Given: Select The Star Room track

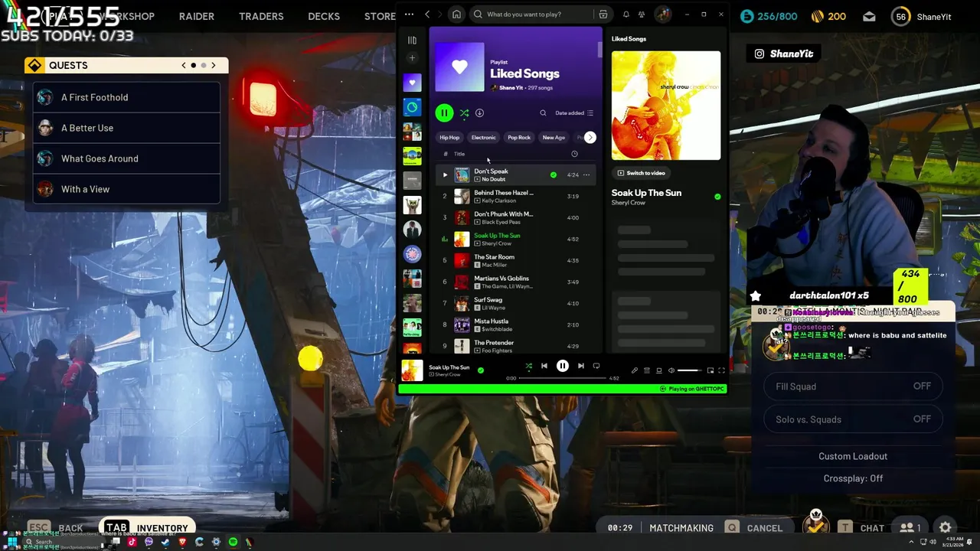Looking at the screenshot, I should pyautogui.click(x=516, y=260).
